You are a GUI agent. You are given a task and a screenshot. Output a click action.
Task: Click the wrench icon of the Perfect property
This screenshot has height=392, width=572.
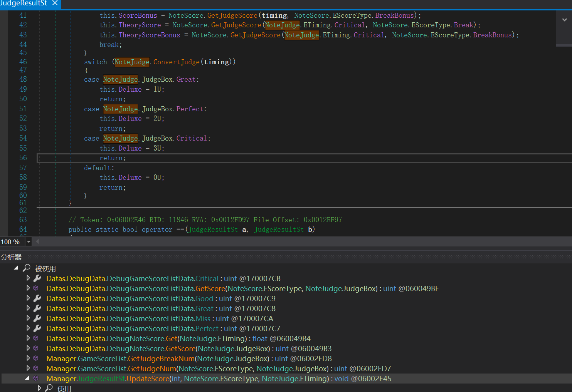37,328
